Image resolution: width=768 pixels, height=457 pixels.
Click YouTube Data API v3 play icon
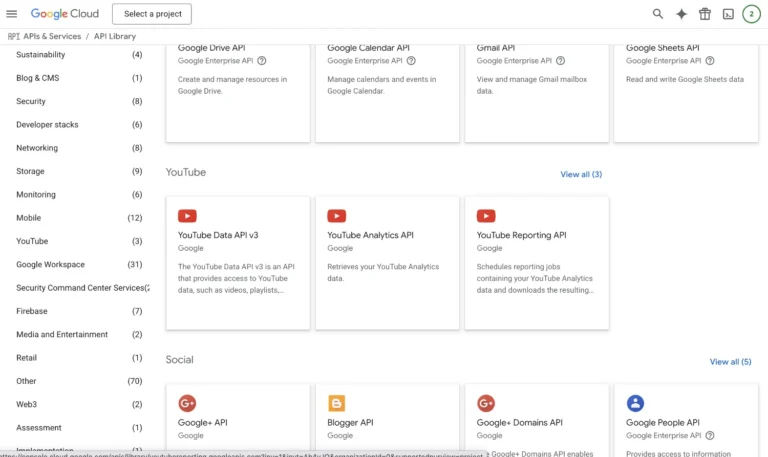187,216
